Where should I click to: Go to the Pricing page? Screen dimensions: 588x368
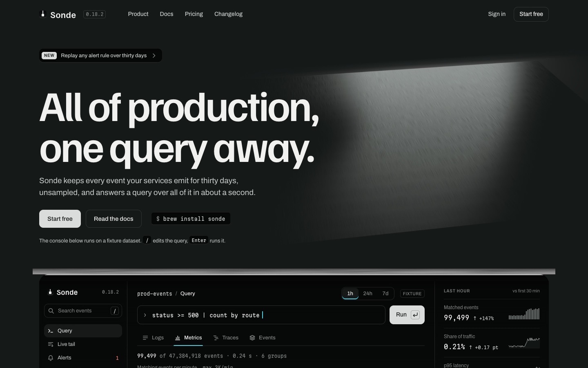[x=194, y=14]
